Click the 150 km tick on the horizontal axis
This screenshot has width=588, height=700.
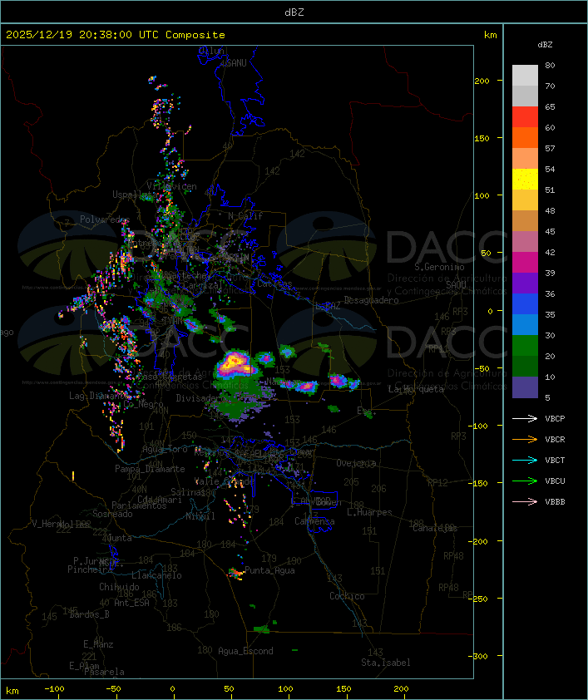[x=343, y=689]
